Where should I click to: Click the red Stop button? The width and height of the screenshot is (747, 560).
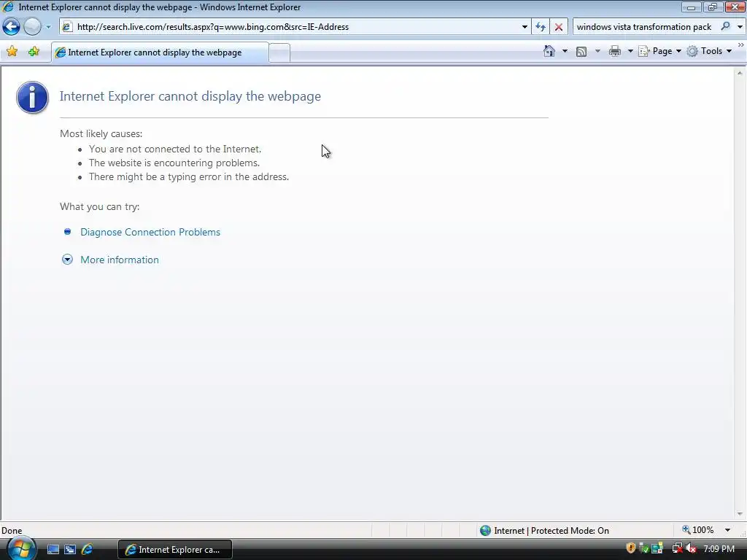click(558, 27)
